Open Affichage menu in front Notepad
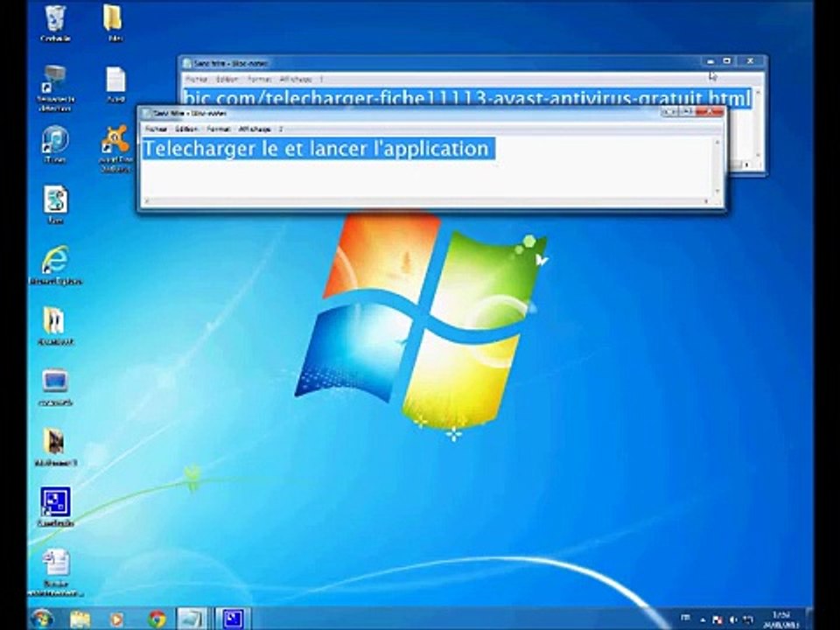This screenshot has width=840, height=630. point(255,129)
